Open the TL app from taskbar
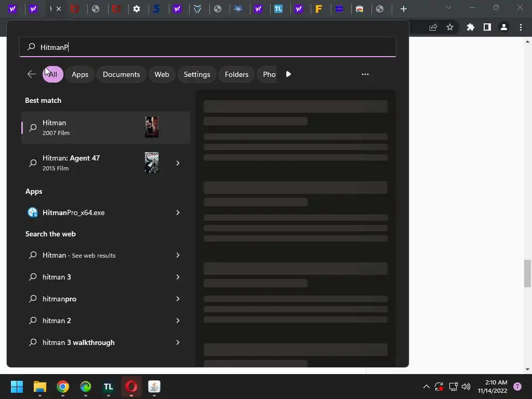Image resolution: width=532 pixels, height=399 pixels. (108, 387)
